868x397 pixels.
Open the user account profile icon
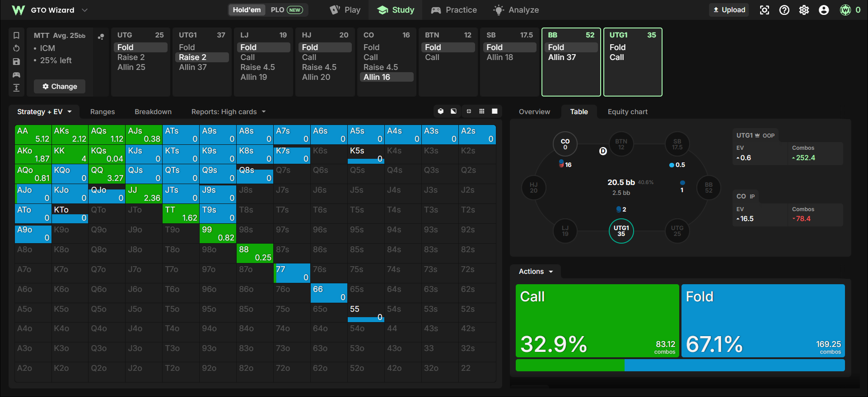pos(824,10)
